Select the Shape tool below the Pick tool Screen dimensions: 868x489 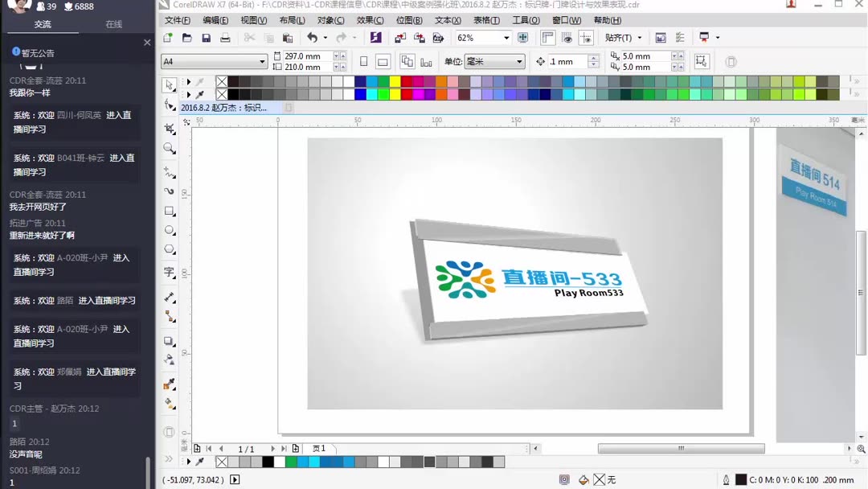point(170,106)
